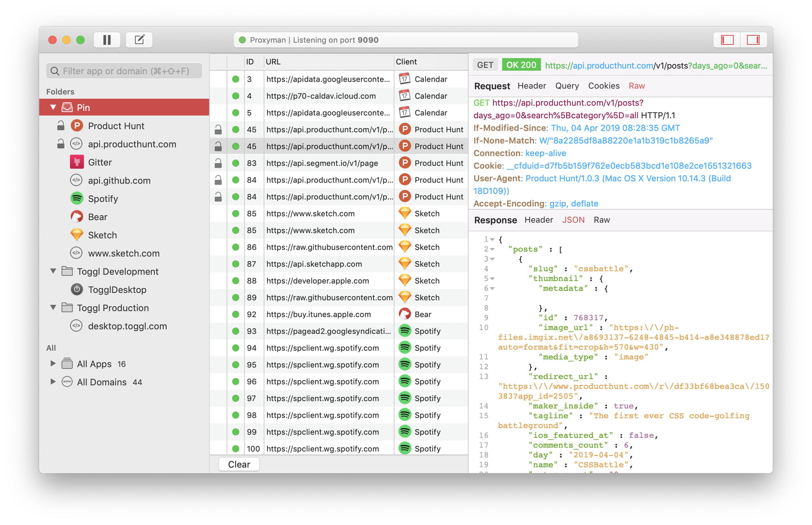Click the Bear app icon in sidebar
The image size is (812, 525).
tap(77, 217)
